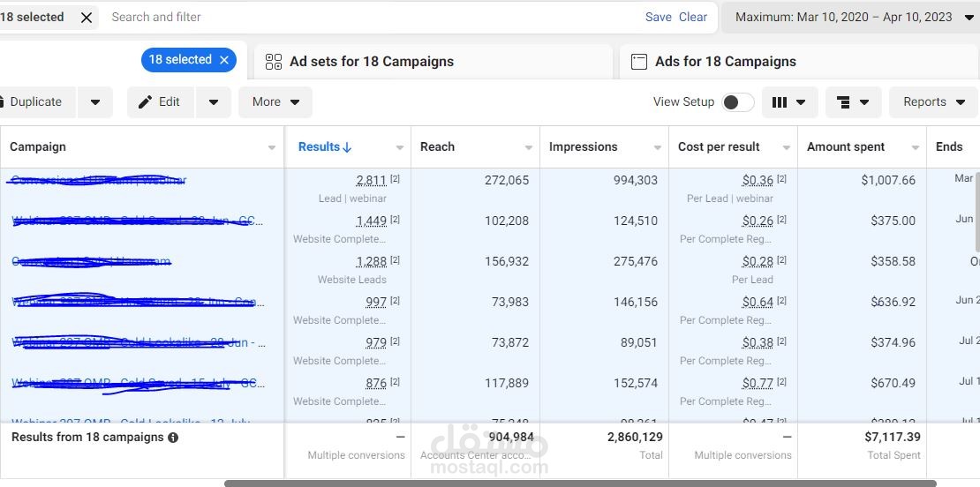Click the Save filter link
Screen dimensions: 980x487
click(658, 18)
